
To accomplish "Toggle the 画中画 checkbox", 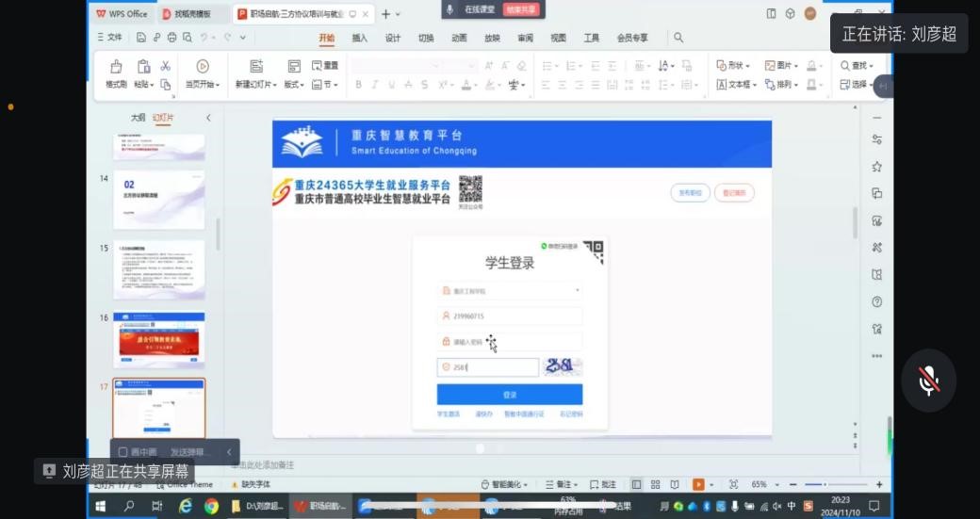I will pos(123,452).
